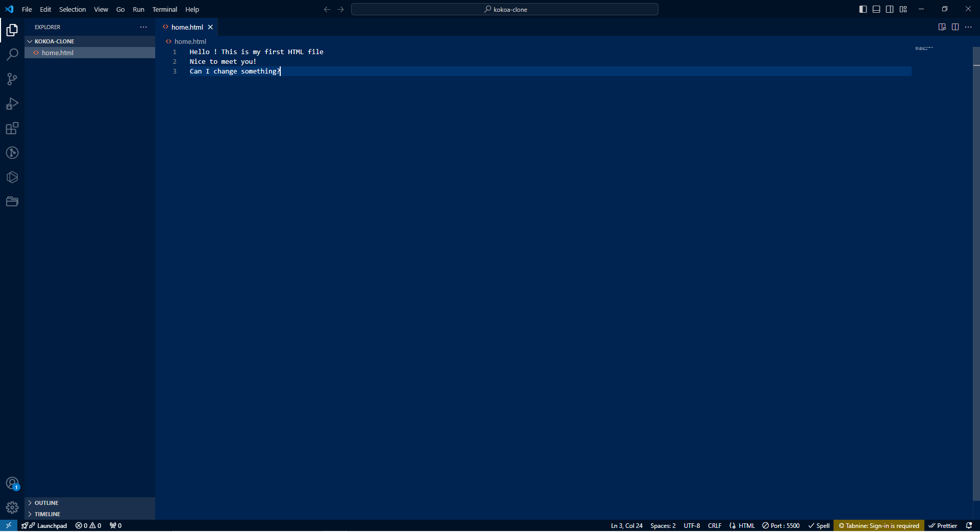
Task: Open the File menu
Action: [27, 9]
